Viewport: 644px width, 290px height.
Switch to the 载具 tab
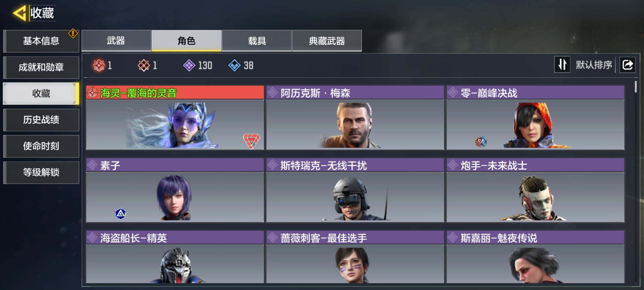click(x=257, y=41)
